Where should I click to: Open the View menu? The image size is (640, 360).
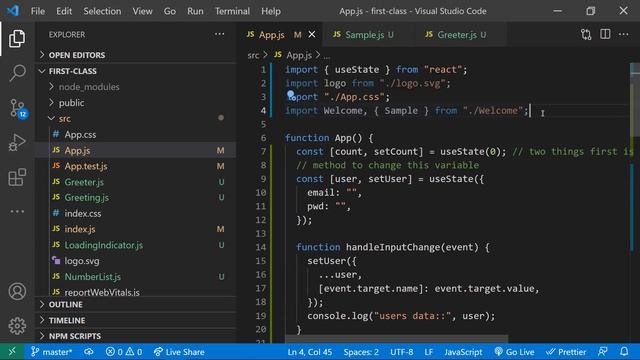pyautogui.click(x=142, y=11)
